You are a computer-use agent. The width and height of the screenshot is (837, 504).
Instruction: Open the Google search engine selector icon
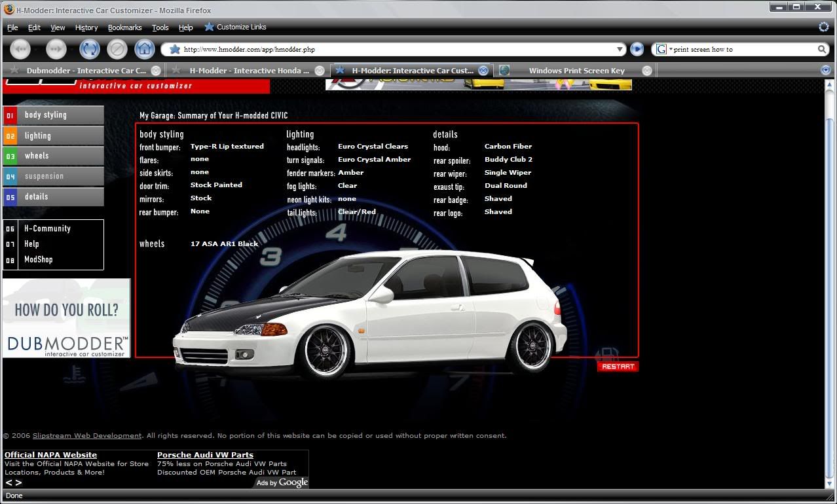661,49
